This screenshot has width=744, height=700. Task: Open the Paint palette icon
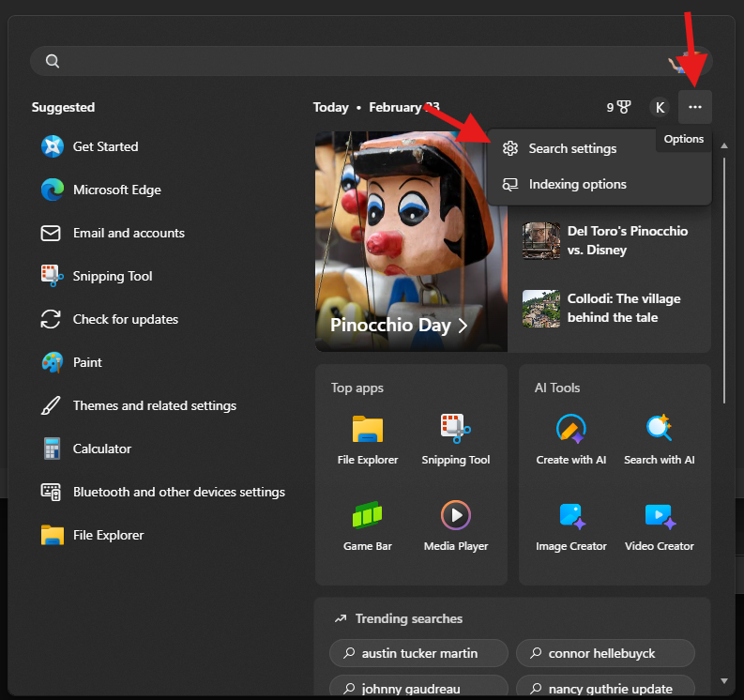tap(53, 362)
